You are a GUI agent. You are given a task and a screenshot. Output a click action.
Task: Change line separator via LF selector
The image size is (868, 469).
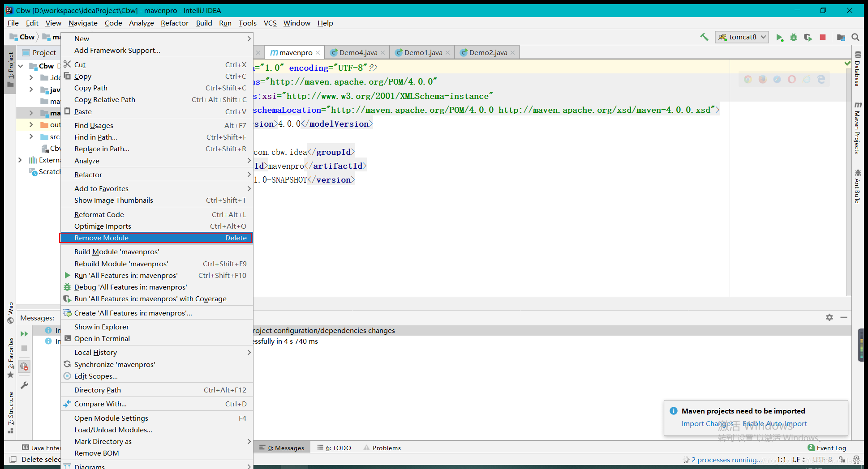[799, 460]
